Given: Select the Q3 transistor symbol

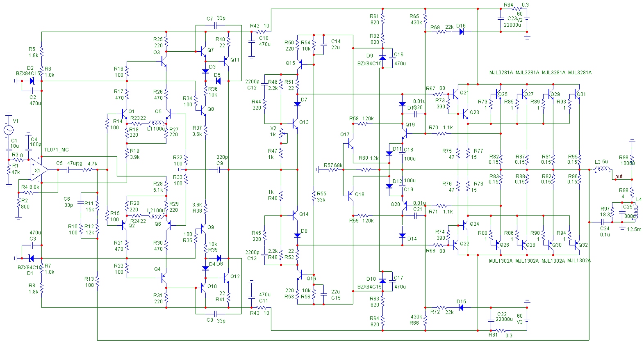Looking at the screenshot, I should 163,61.
